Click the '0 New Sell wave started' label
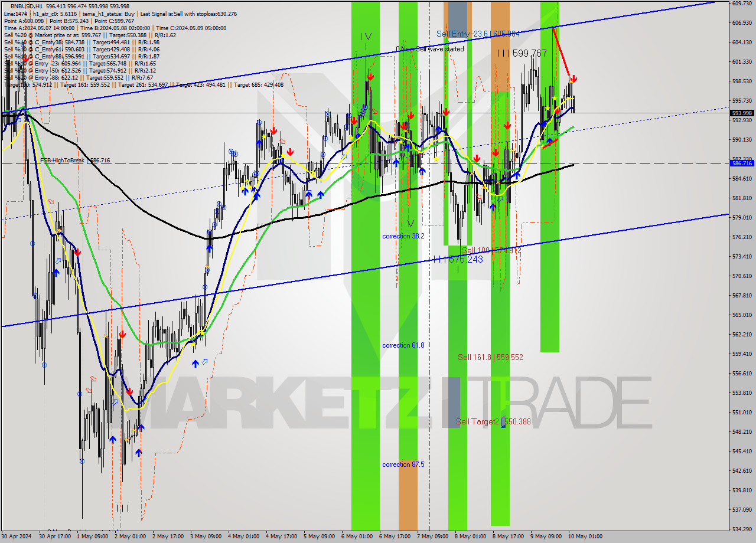 point(430,49)
